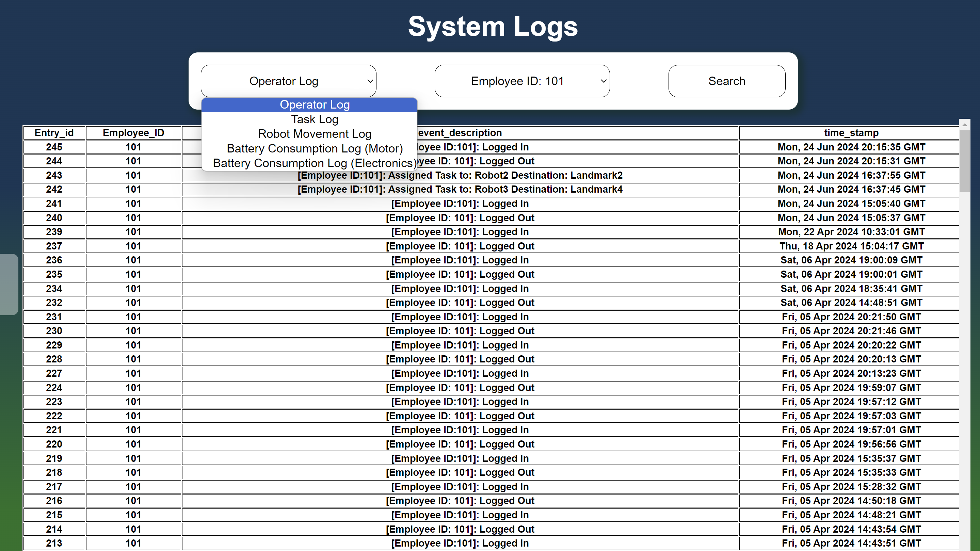
Task: Click Employee_ID cell 101 in row 245
Action: 133,147
